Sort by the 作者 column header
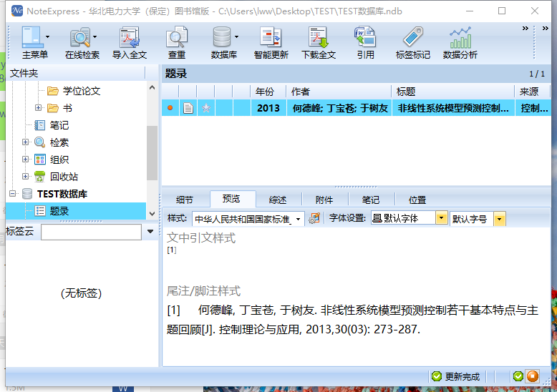 coord(339,92)
